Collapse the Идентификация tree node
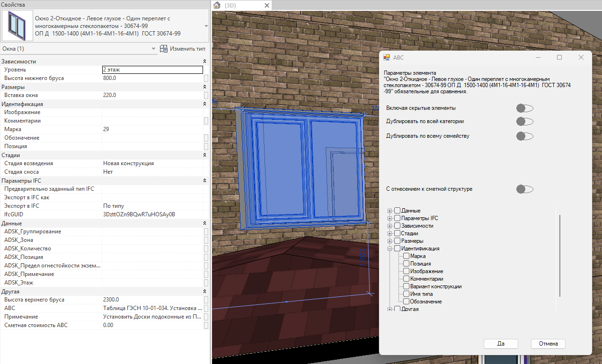 tap(390, 249)
